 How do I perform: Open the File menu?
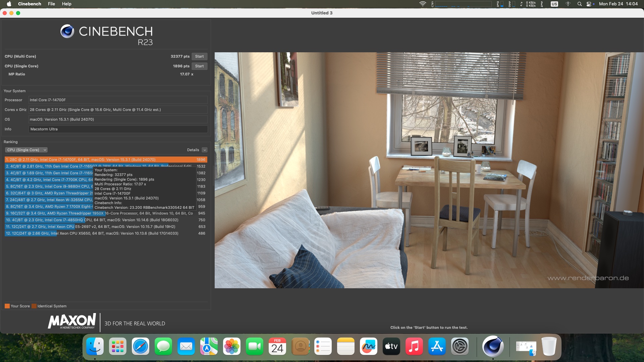tap(51, 4)
